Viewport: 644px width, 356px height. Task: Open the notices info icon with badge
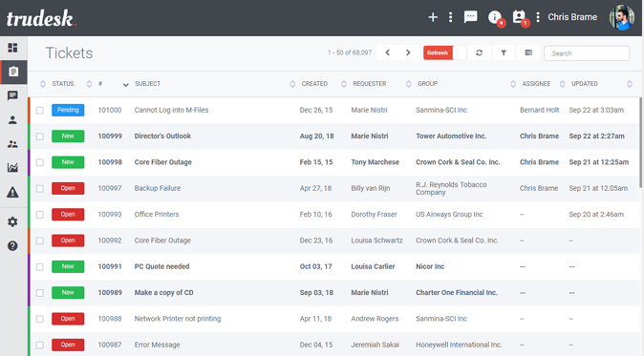(495, 17)
